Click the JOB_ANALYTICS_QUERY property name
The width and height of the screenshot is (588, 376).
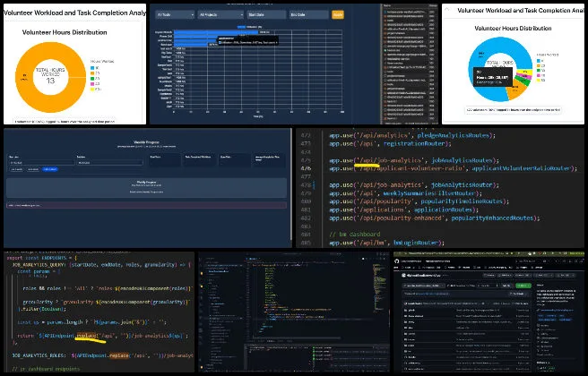[x=39, y=265]
